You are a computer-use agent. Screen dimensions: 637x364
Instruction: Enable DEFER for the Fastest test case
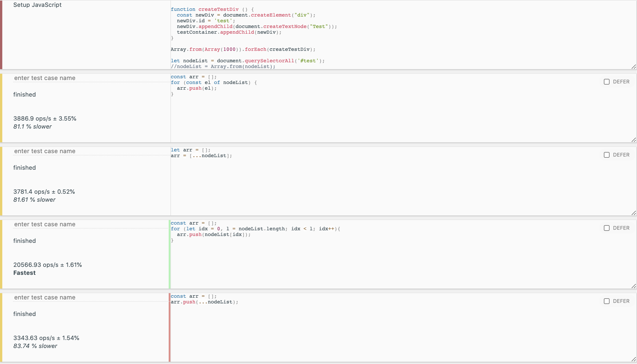[607, 228]
